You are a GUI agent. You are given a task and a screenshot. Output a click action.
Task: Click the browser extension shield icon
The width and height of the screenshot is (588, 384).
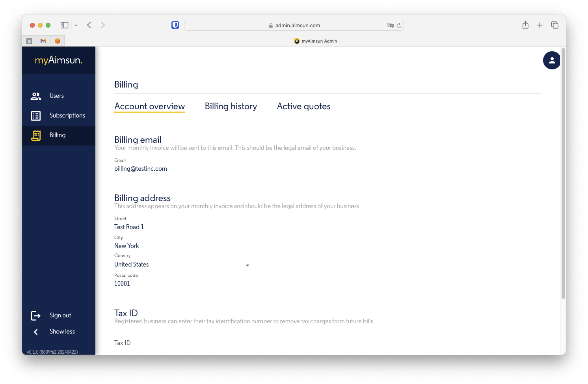pos(175,24)
